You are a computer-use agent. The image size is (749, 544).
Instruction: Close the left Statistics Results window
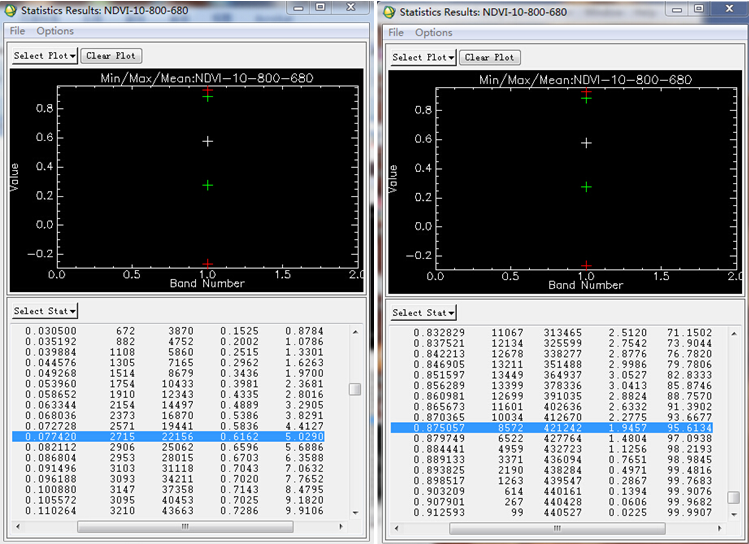tap(350, 7)
